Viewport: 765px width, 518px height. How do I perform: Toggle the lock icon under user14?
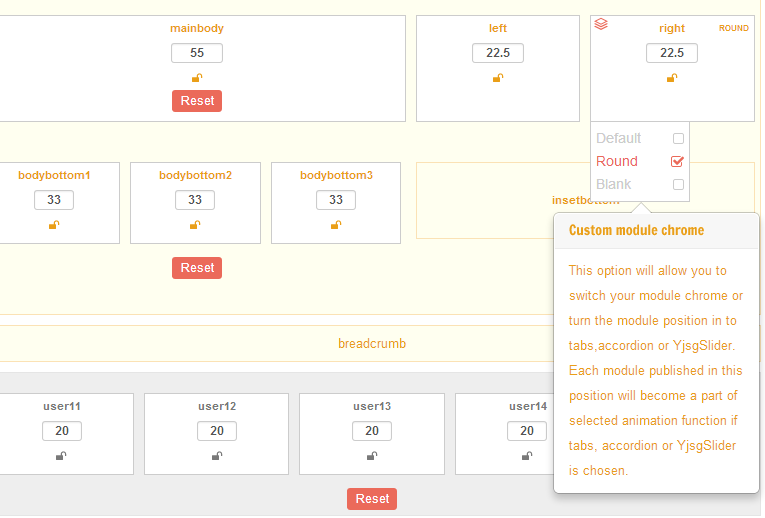tap(527, 456)
